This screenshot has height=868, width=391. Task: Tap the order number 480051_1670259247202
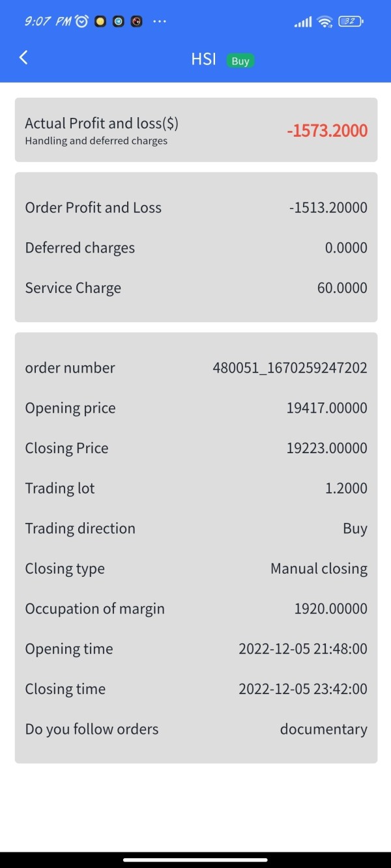pyautogui.click(x=290, y=368)
